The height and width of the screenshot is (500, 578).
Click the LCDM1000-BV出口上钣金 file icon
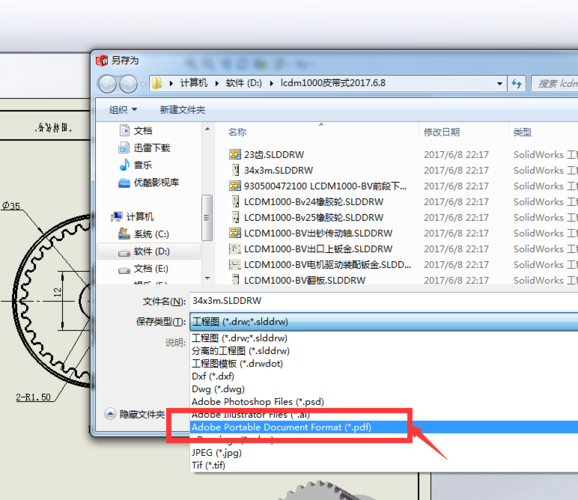tap(235, 249)
